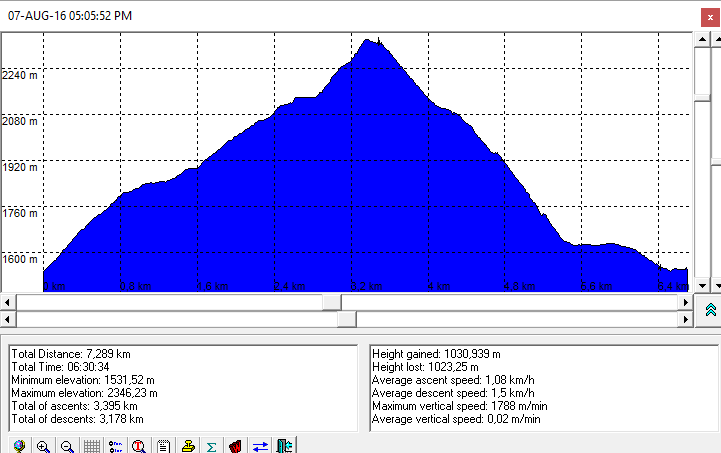The width and height of the screenshot is (721, 453).
Task: Click the 'Total of ascents: 3,395 km' line
Action: coord(74,406)
